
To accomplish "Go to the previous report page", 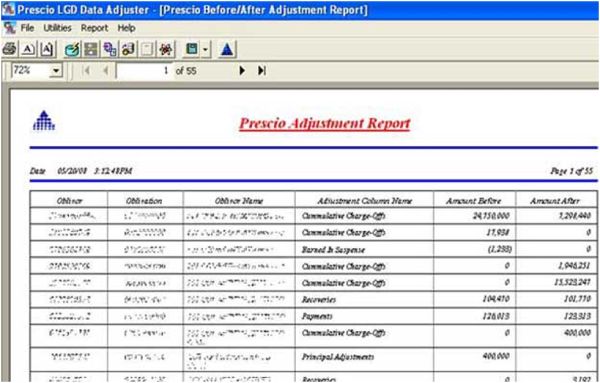I will click(x=106, y=70).
